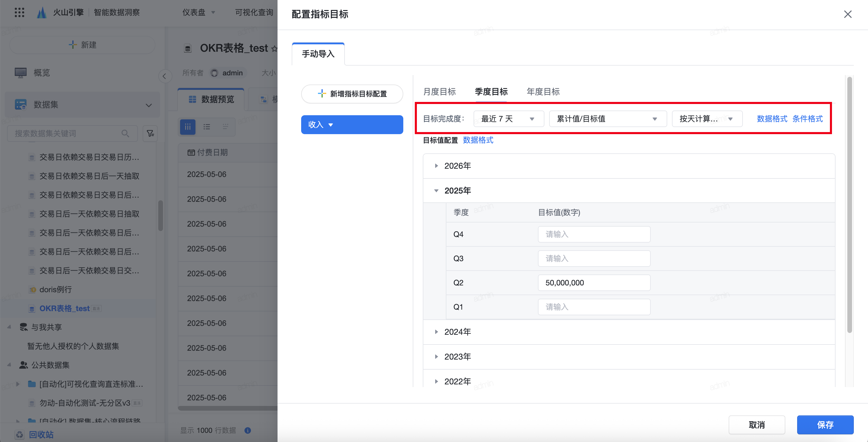This screenshot has height=442, width=868.
Task: Collapse the sidebar with the arrow handle
Action: click(x=164, y=76)
